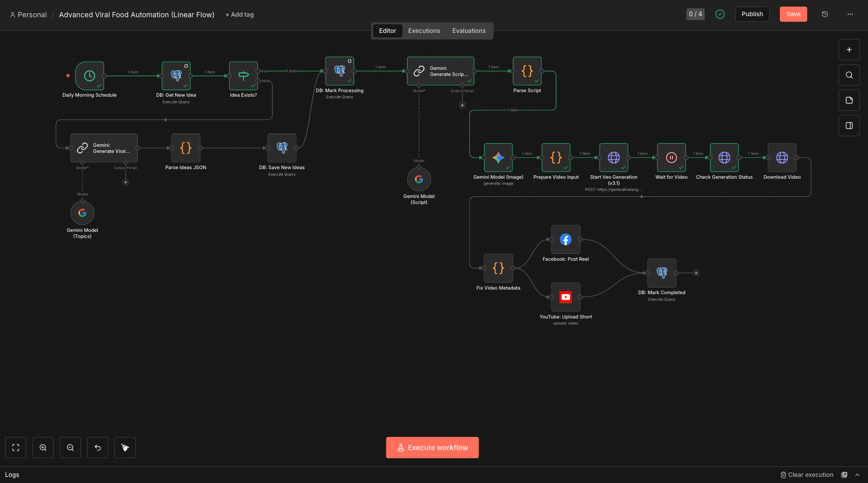Click Clear execution in the Logs bar
The image size is (868, 483).
(x=807, y=475)
